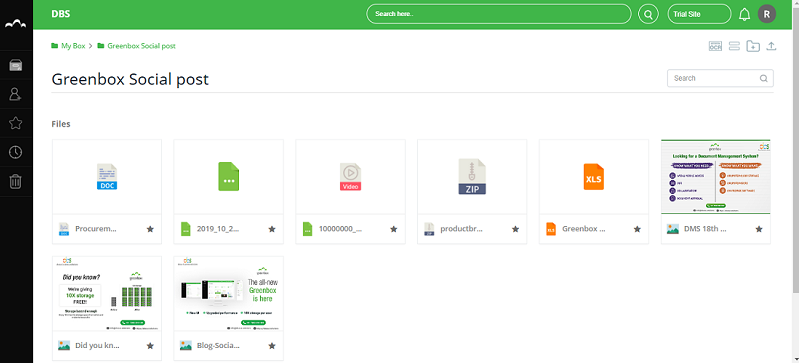The image size is (799, 363).
Task: Click small green icon beside 10000000_...
Action: pyautogui.click(x=307, y=229)
